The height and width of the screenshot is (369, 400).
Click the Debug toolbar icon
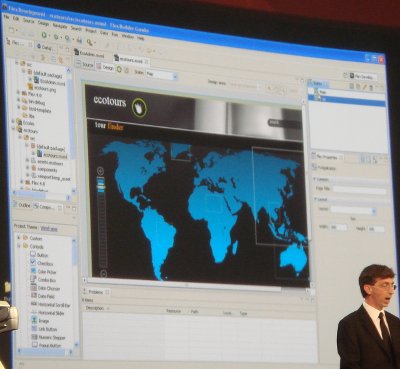pyautogui.click(x=56, y=37)
